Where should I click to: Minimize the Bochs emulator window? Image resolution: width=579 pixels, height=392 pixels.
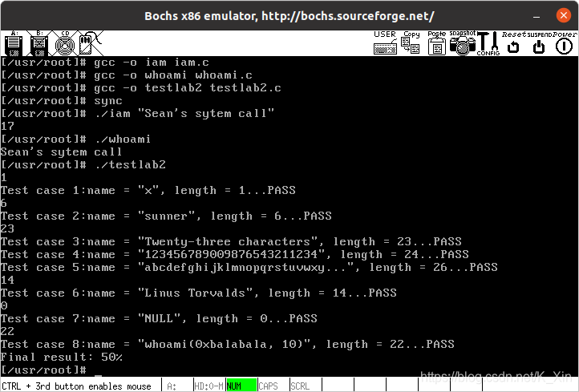click(536, 16)
